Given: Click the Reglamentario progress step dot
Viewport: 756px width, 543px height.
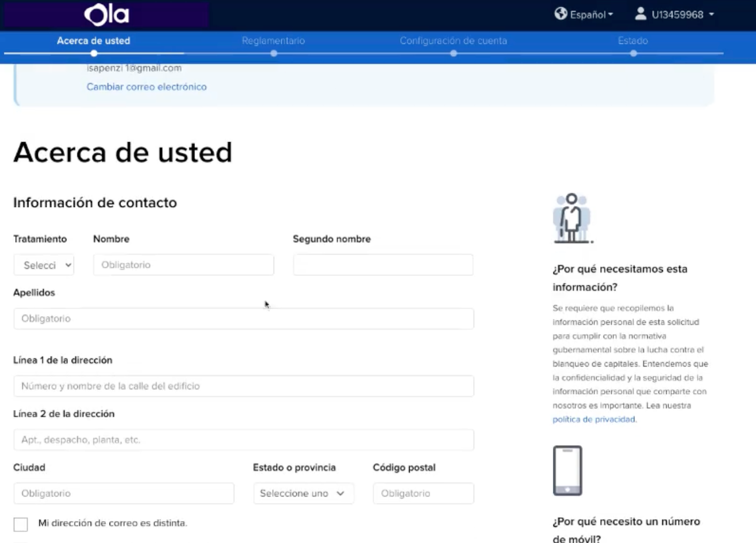Looking at the screenshot, I should click(274, 53).
